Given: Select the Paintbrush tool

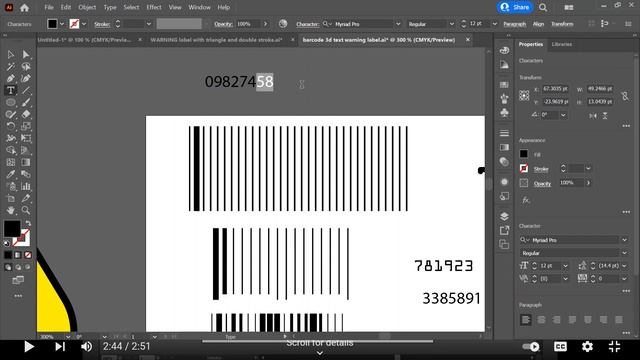Looking at the screenshot, I should tap(26, 102).
